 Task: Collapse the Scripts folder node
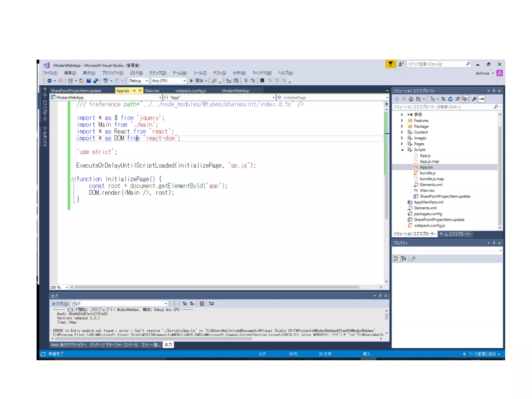402,150
